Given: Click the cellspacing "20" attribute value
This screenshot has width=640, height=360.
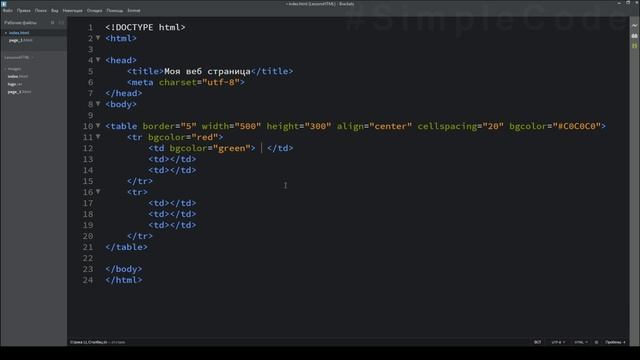Looking at the screenshot, I should coord(493,126).
